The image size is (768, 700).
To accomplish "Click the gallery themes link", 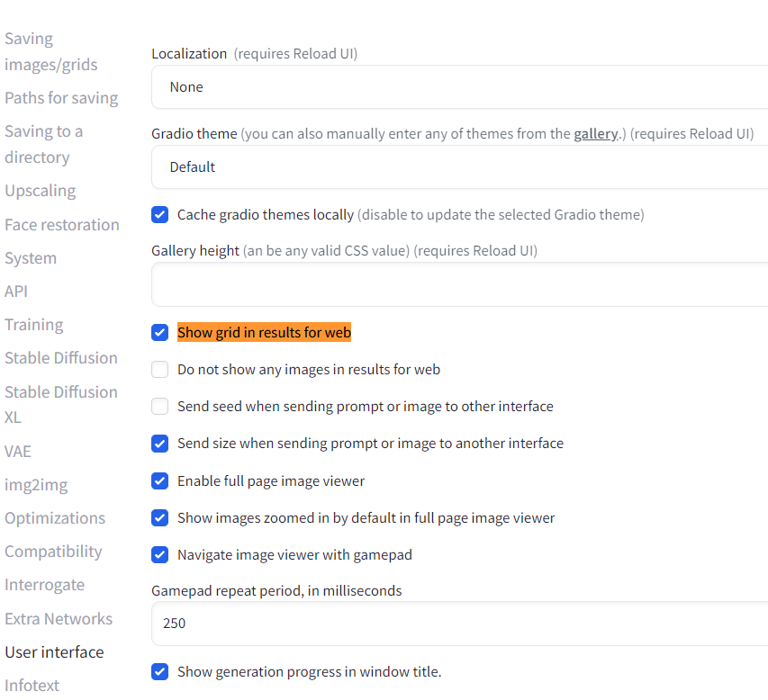I will 595,134.
